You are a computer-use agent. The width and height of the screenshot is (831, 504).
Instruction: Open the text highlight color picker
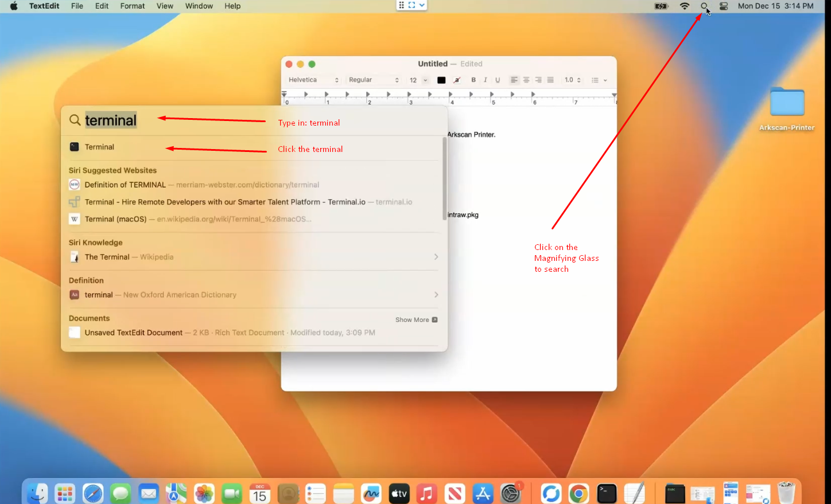[x=457, y=80]
